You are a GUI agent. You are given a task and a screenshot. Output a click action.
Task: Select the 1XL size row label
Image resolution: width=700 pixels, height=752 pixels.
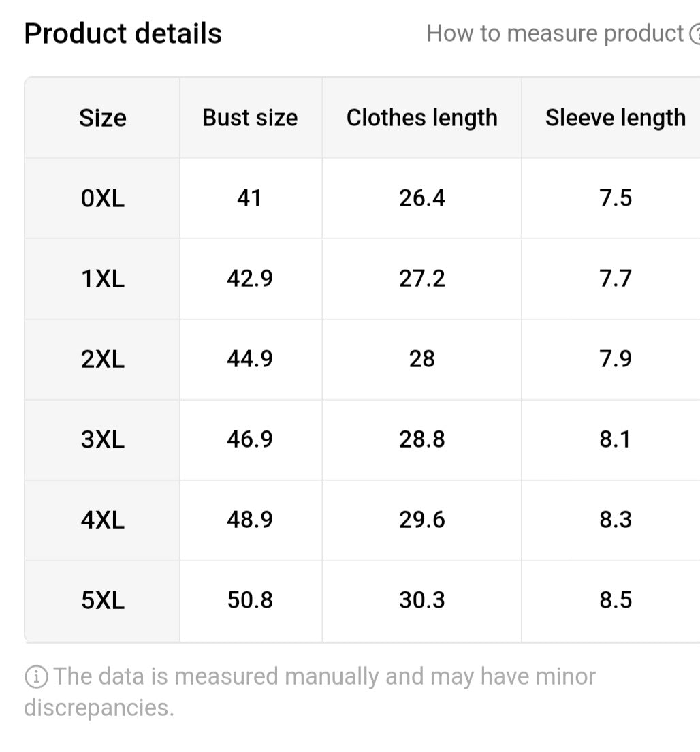point(103,279)
